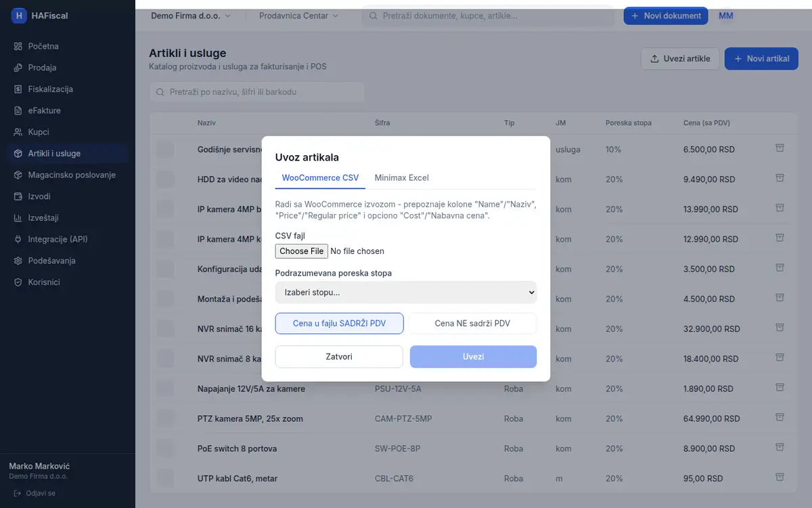Screen dimensions: 812x508
Task: Click the Uvezi artikle button
Action: (680, 59)
